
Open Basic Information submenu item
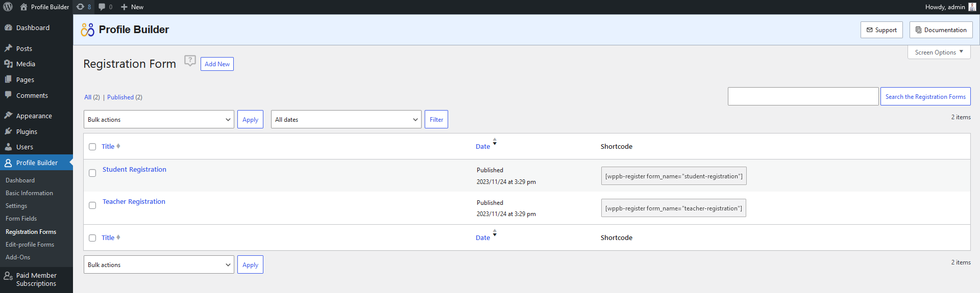(29, 193)
